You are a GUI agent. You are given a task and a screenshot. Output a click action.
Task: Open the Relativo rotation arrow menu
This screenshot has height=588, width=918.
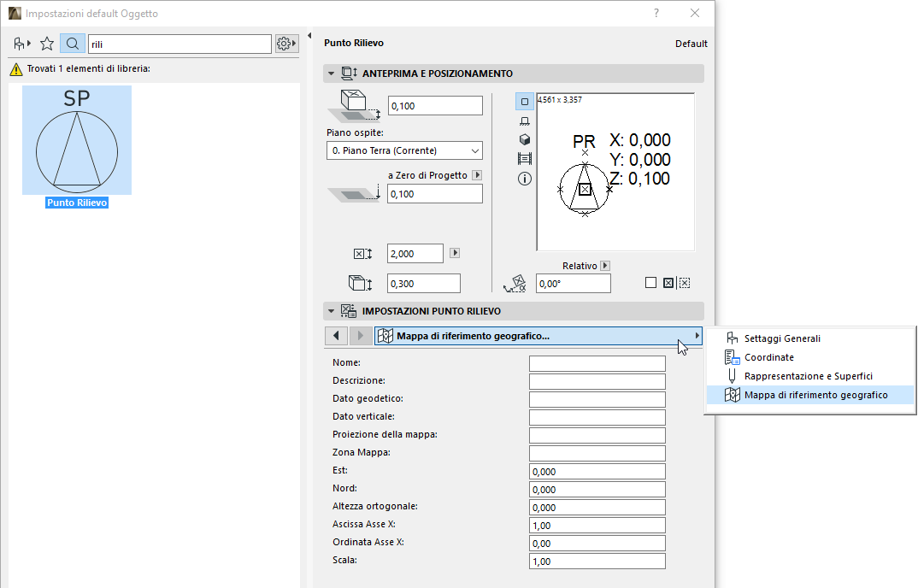605,265
